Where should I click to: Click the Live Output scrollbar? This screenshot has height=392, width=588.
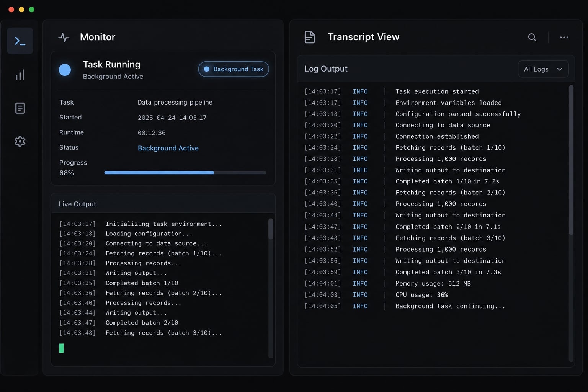(x=271, y=229)
